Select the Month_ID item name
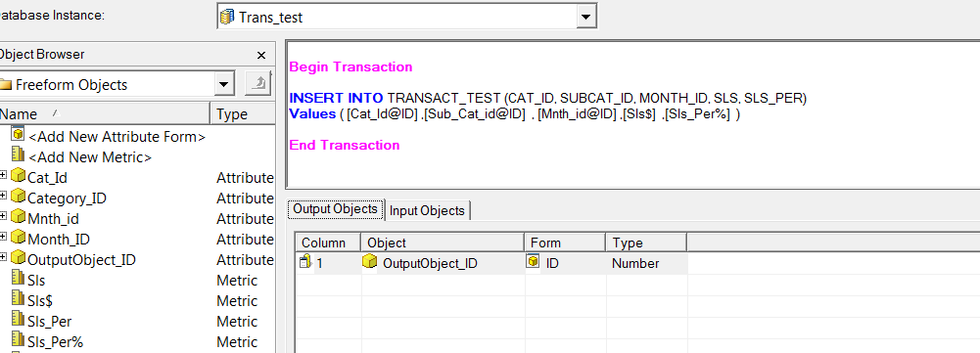This screenshot has width=980, height=353. tap(59, 240)
